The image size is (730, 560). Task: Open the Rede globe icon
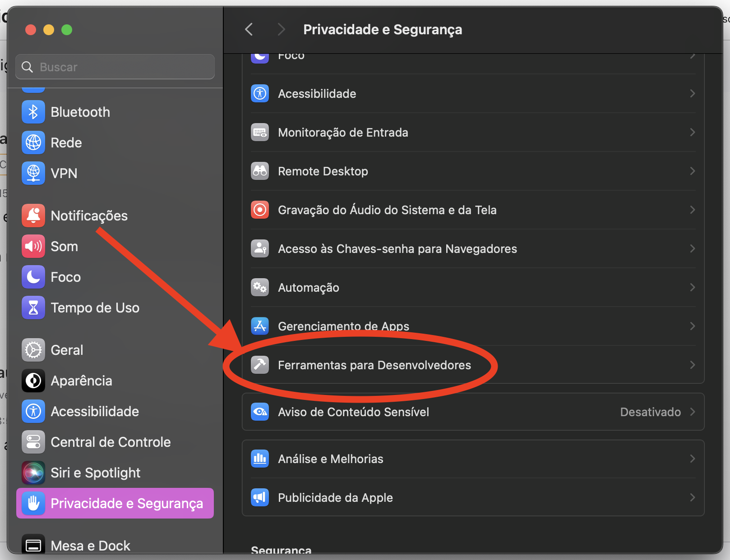pyautogui.click(x=33, y=142)
